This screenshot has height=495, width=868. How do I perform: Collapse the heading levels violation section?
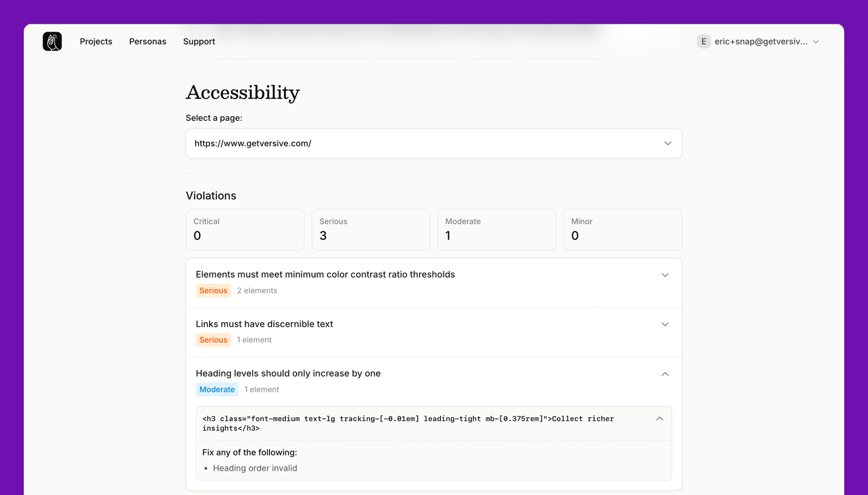click(665, 374)
